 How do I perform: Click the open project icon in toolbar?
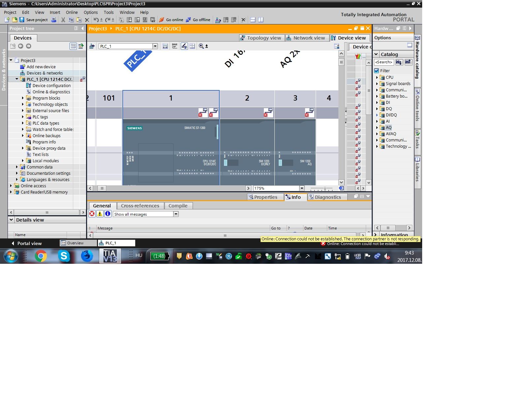(x=15, y=20)
